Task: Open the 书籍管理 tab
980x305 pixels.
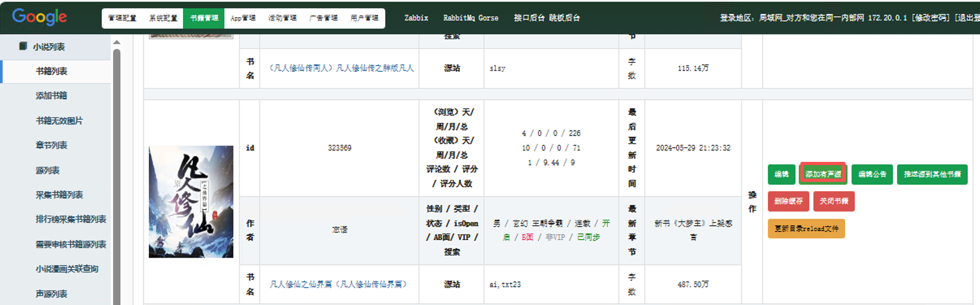Action: pos(204,18)
